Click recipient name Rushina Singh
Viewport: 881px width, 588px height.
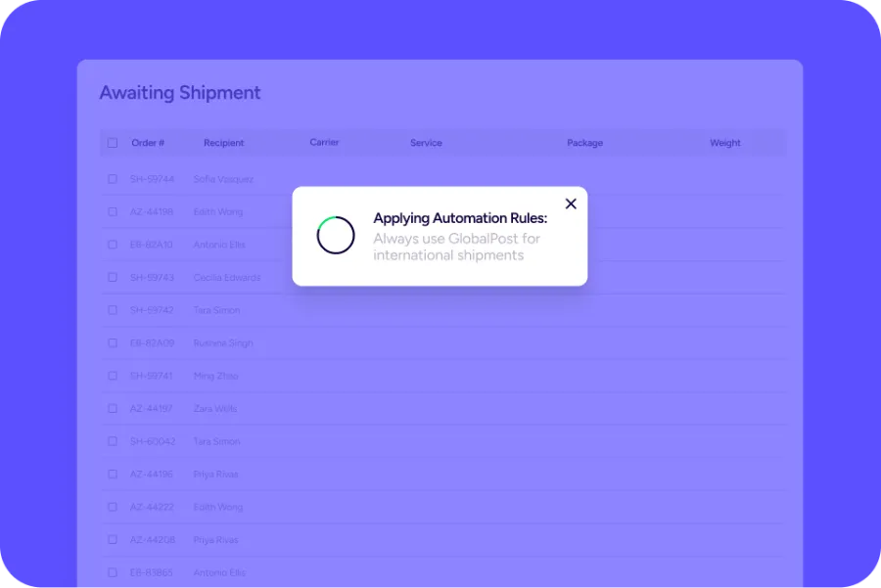coord(223,343)
